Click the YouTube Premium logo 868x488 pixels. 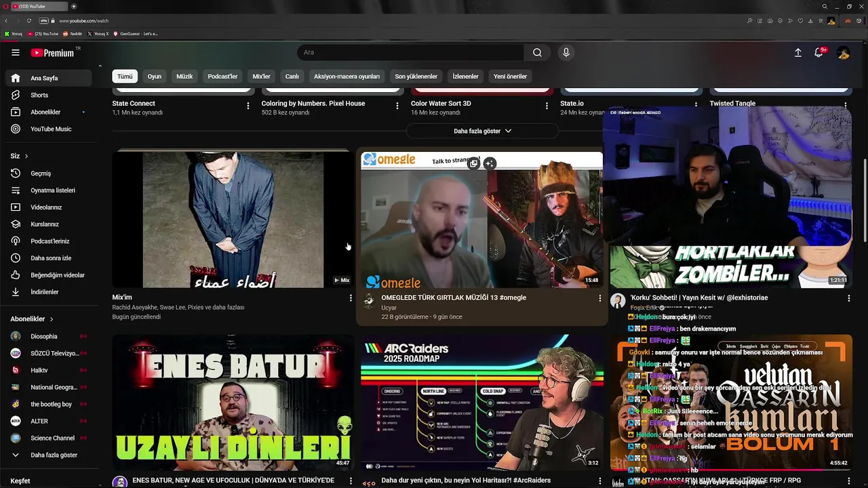tap(52, 53)
